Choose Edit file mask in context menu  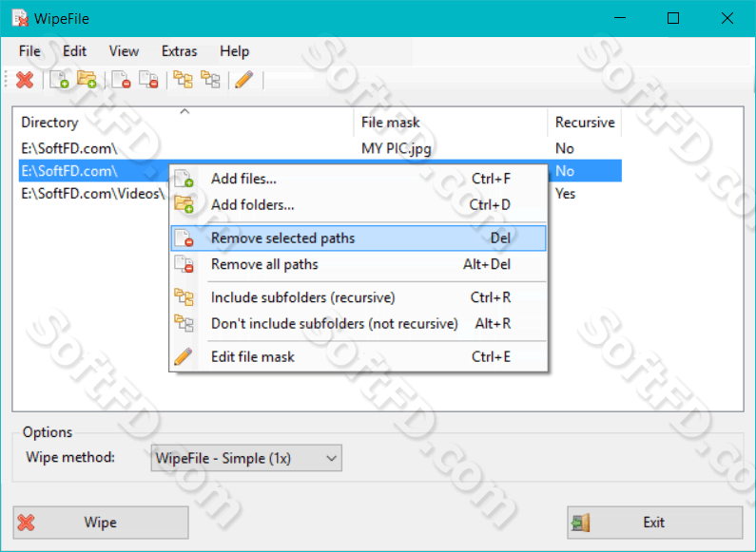[359, 356]
